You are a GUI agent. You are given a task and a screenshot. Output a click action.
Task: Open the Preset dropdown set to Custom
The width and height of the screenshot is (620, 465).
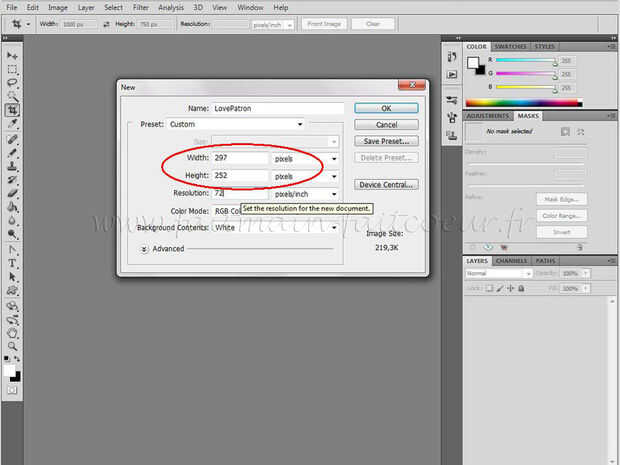236,124
